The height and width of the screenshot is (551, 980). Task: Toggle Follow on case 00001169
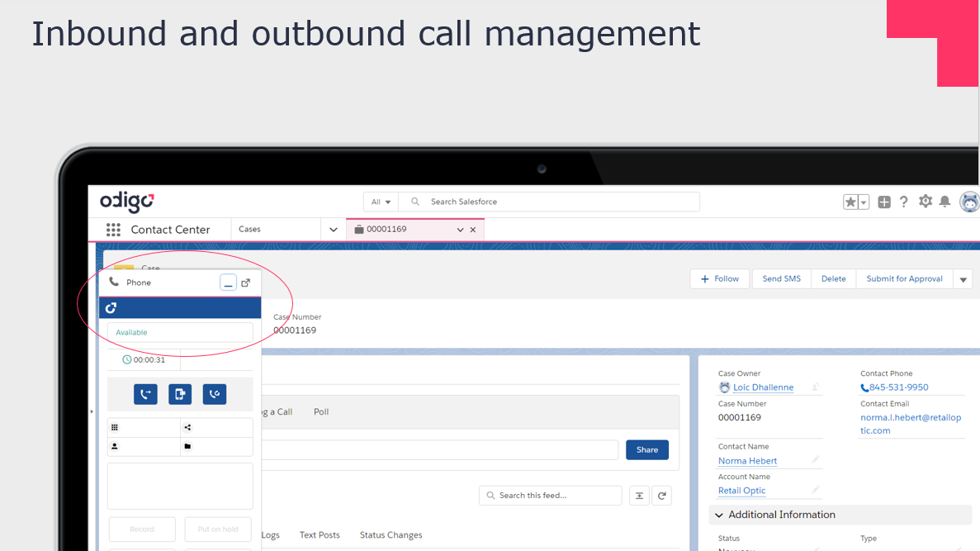tap(719, 278)
